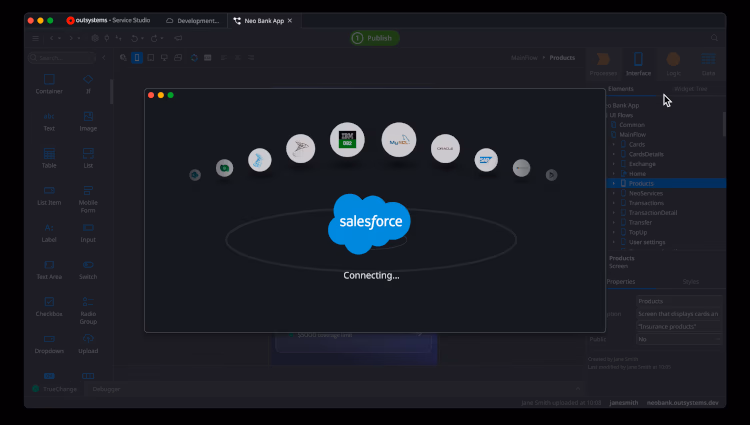This screenshot has height=425, width=750.
Task: Select the IBM DB2 connector icon
Action: 347,140
